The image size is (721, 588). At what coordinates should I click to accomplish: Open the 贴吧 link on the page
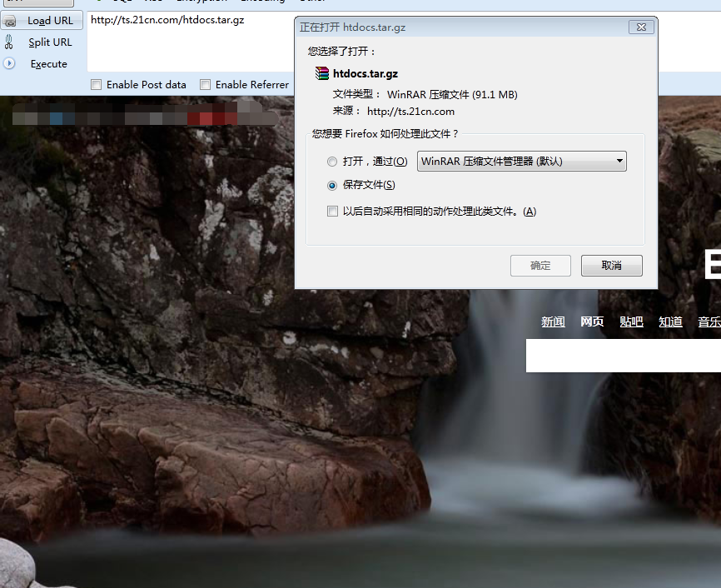pos(631,321)
